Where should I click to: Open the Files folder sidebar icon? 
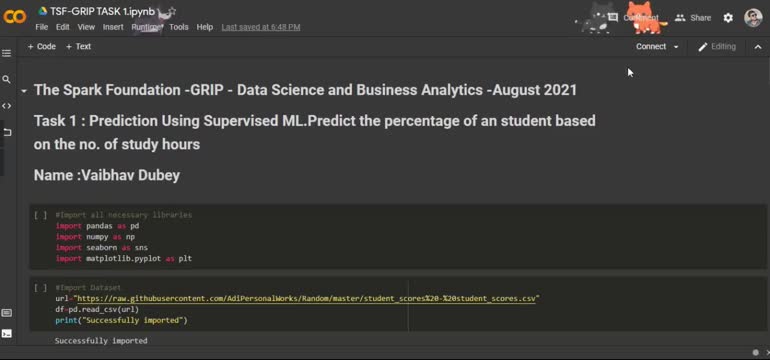coord(7,132)
